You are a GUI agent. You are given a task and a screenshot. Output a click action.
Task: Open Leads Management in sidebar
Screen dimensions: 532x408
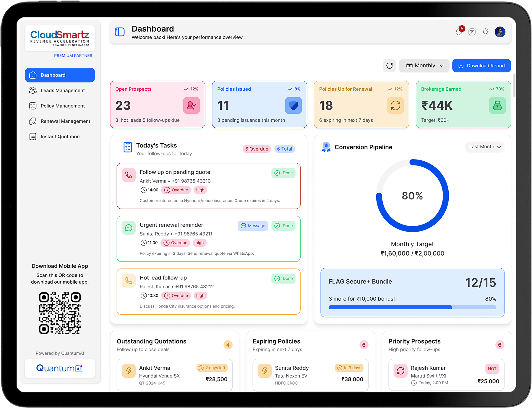click(63, 90)
